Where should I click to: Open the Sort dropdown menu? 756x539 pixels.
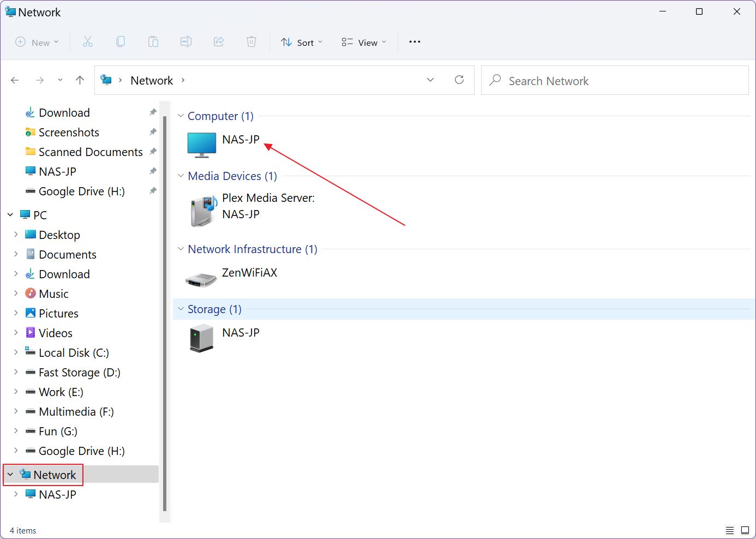click(302, 42)
